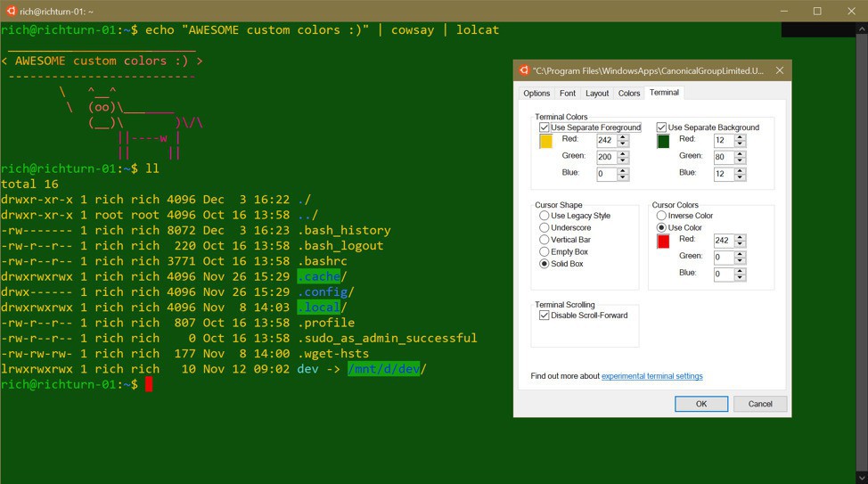Screen dimensions: 868x484
Task: Select Vertical Bar cursor shape
Action: [545, 240]
